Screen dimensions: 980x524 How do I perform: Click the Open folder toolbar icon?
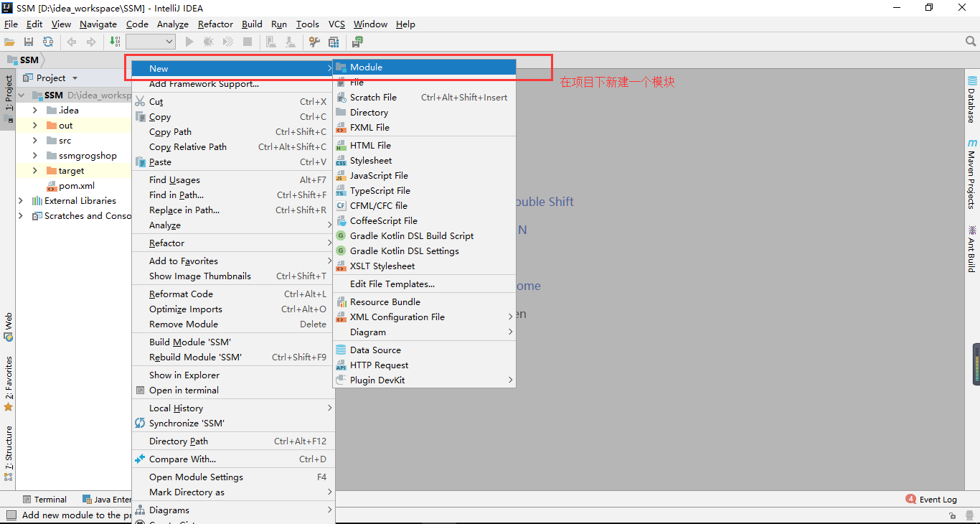click(10, 42)
